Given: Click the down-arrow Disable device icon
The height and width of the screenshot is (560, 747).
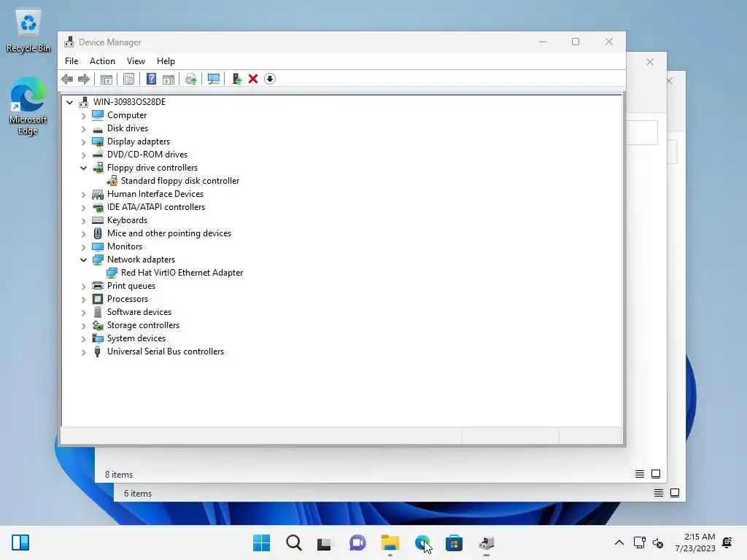Looking at the screenshot, I should (270, 79).
